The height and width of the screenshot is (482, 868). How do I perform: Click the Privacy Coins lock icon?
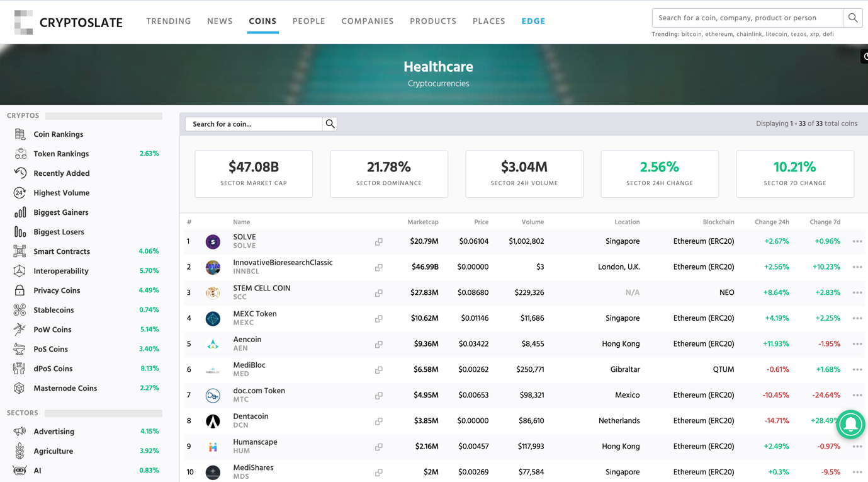click(x=20, y=290)
